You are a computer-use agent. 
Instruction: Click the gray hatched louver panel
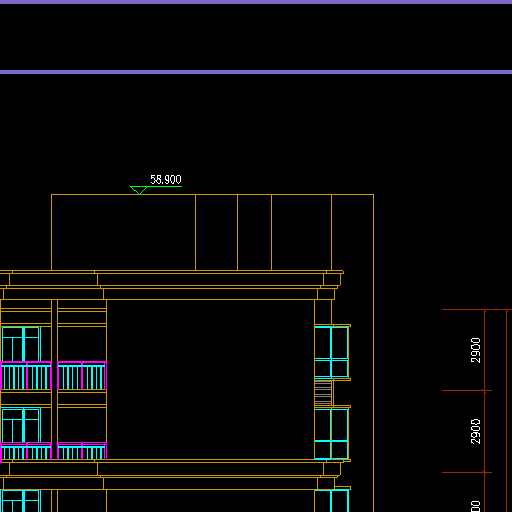(x=323, y=393)
